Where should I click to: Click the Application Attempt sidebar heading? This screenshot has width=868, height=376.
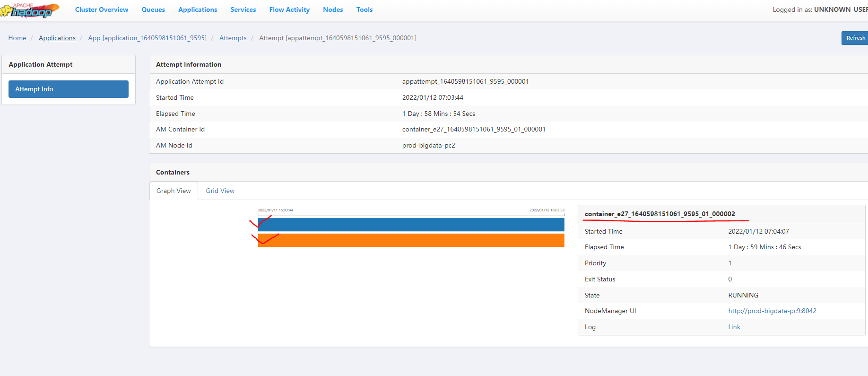point(40,64)
